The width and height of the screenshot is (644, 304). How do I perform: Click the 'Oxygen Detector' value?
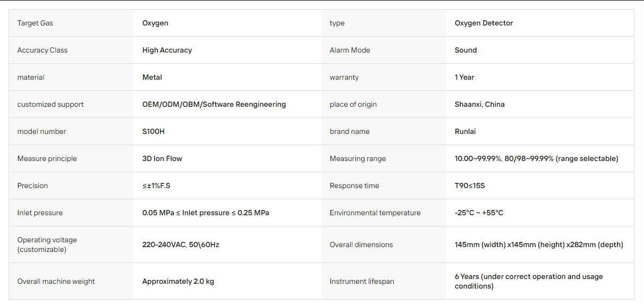click(484, 23)
